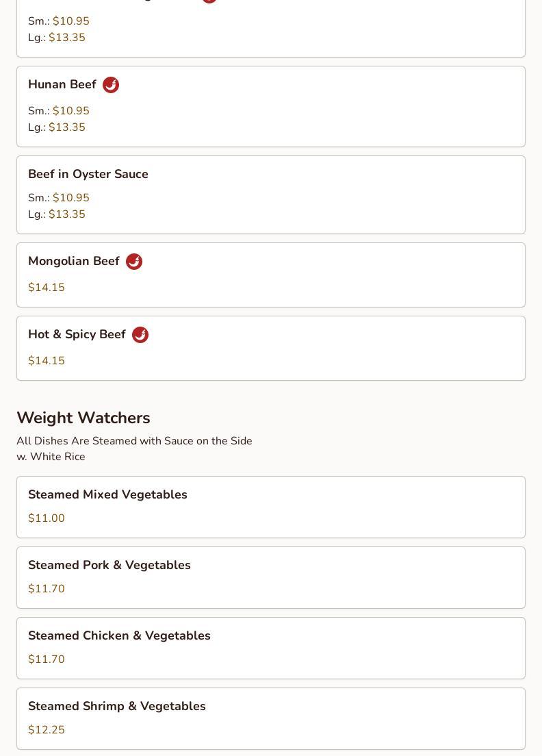Click Beef in Oyster Sauce small price
This screenshot has width=542, height=756.
70,197
